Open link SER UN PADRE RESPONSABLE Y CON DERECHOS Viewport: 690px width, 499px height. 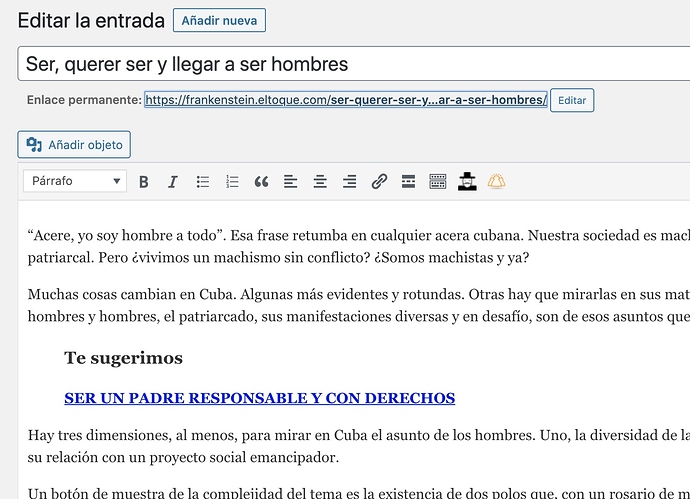click(x=260, y=398)
